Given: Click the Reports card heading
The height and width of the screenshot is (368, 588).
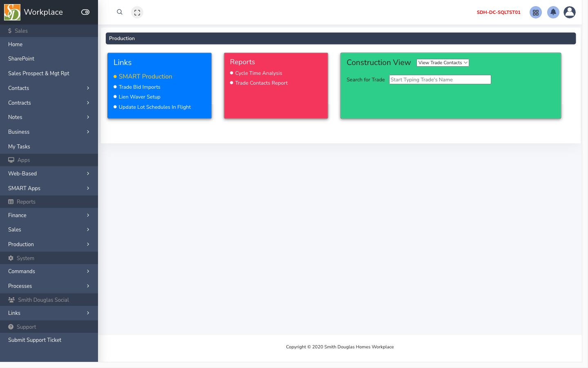Looking at the screenshot, I should click(243, 62).
